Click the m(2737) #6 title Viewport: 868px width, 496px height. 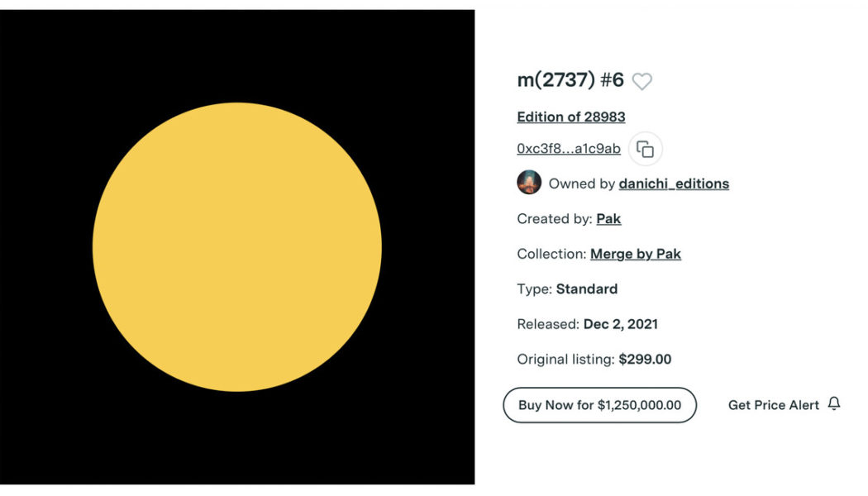570,80
